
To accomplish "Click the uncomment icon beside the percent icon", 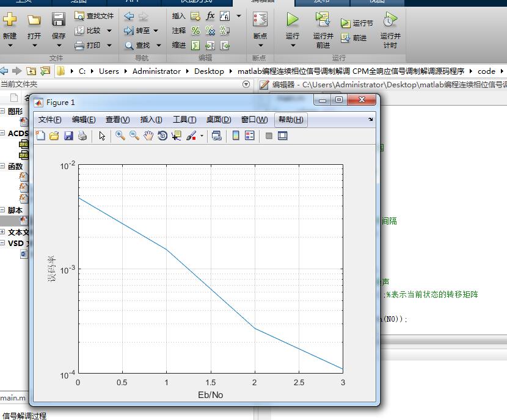I will (x=210, y=31).
